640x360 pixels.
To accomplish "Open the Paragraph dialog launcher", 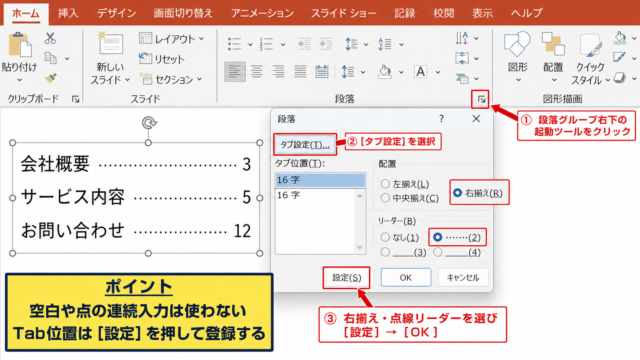I will point(481,99).
